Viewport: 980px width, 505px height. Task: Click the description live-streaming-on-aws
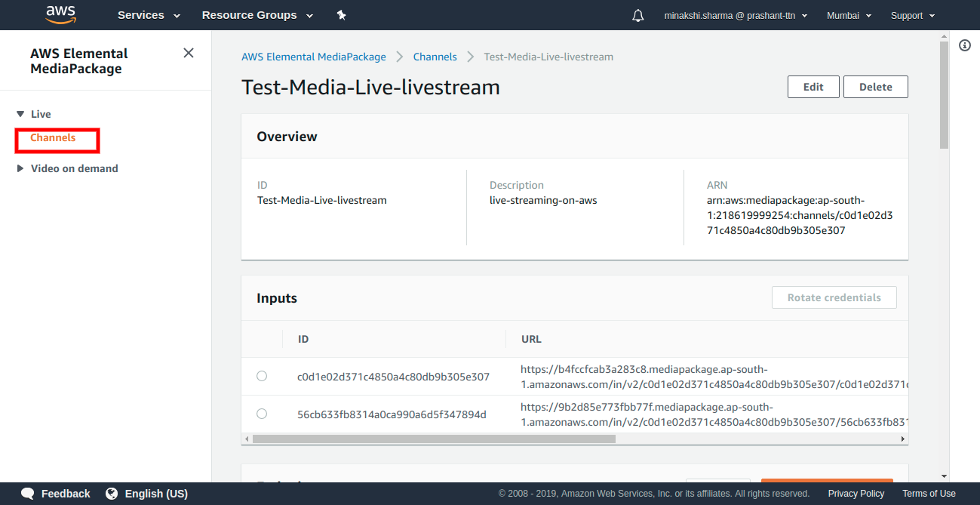(543, 200)
